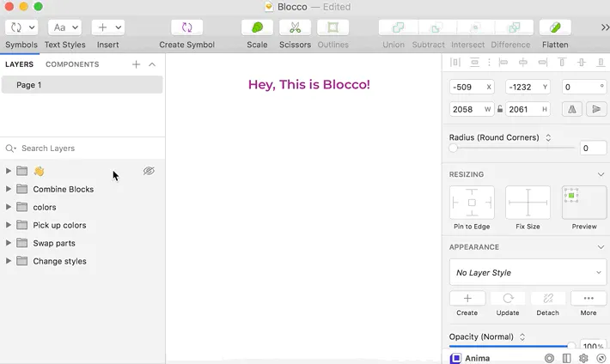Toggle Pin to Edge constraints box

coord(472,203)
